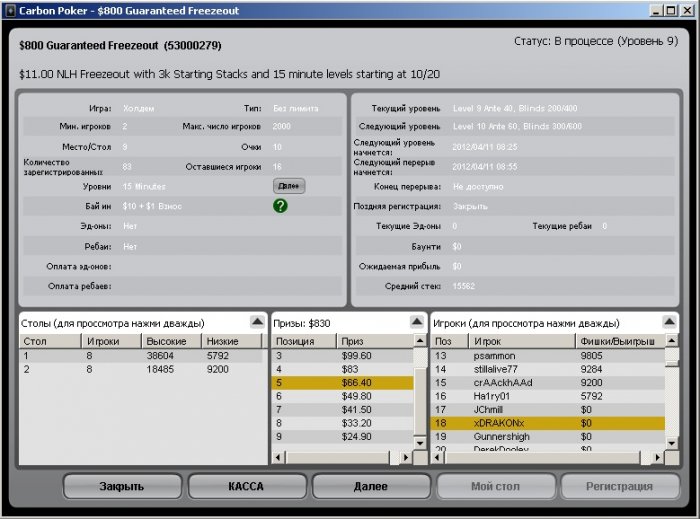Click the Закрыть button at bottom
700x519 pixels.
(122, 486)
